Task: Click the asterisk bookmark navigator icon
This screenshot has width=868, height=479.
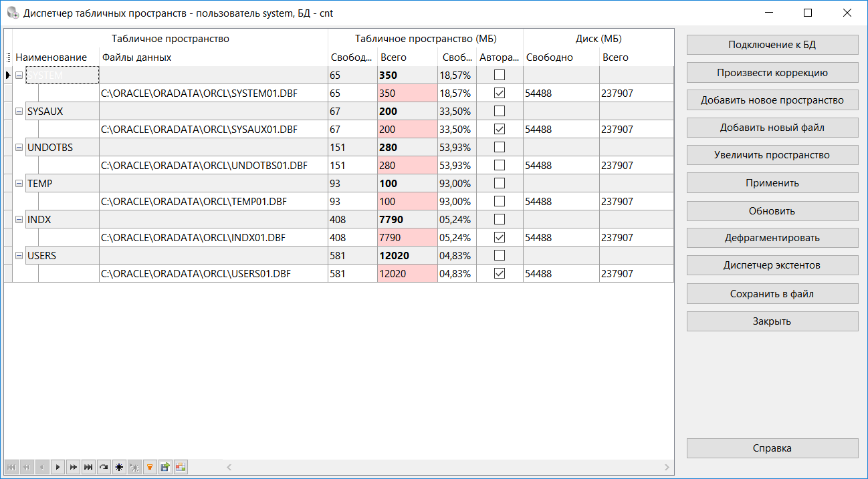Action: tap(119, 467)
